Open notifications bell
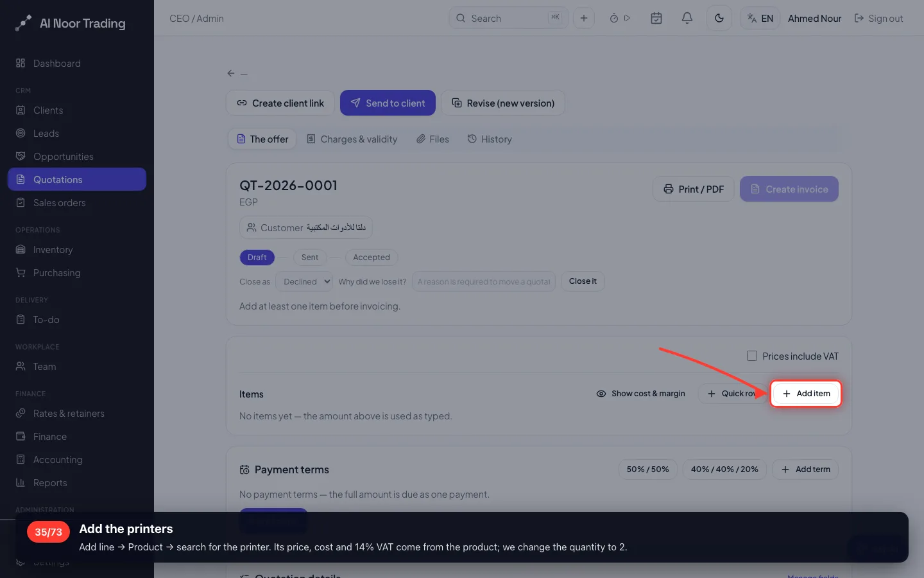 [x=687, y=18]
